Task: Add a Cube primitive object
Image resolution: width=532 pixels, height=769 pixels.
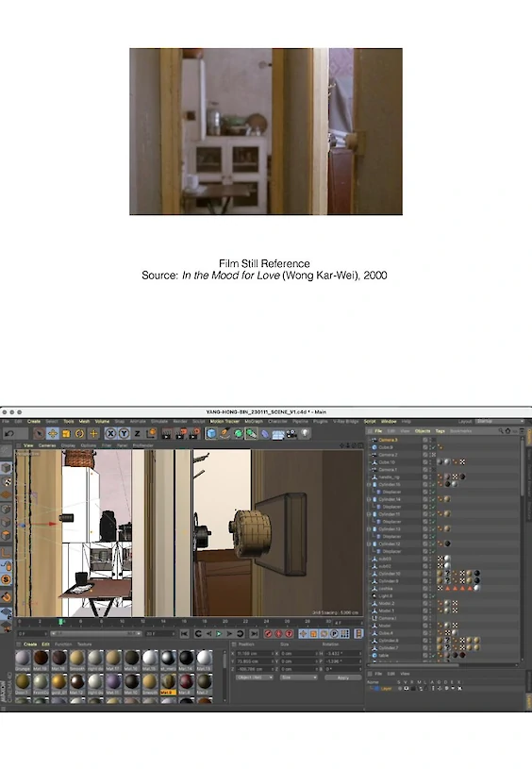Action: (211, 433)
